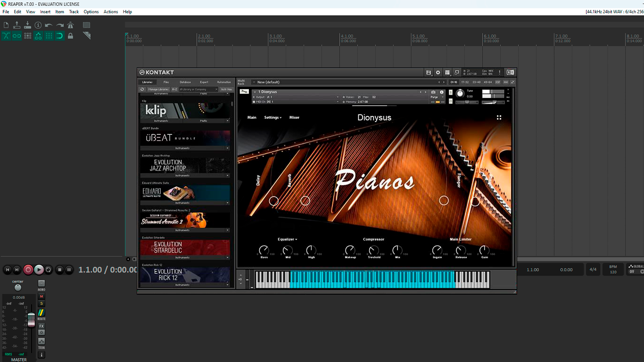Undo last action with toolbar arrow

[49, 25]
